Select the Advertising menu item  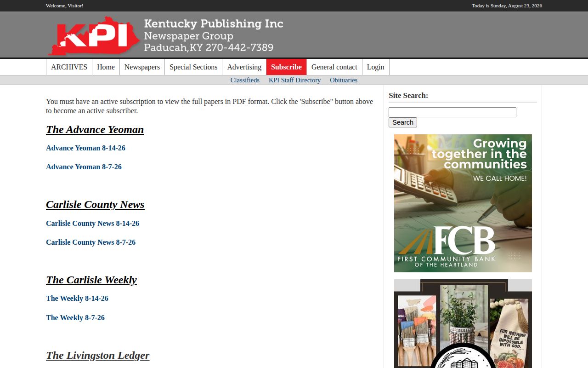pos(244,67)
